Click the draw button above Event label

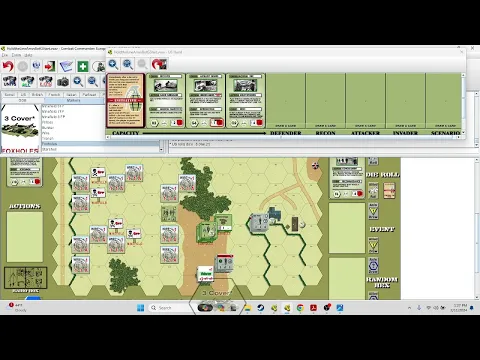click(x=373, y=211)
